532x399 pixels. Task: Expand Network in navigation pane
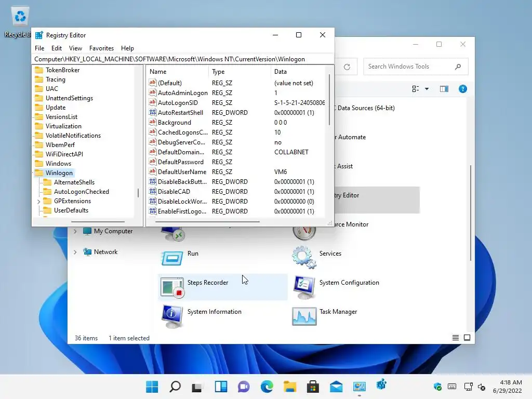click(75, 252)
